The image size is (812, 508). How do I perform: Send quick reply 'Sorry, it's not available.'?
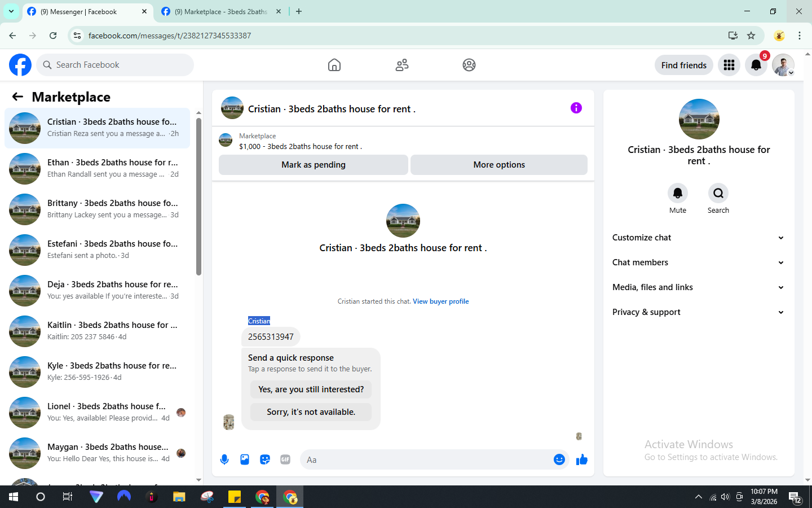[311, 412]
